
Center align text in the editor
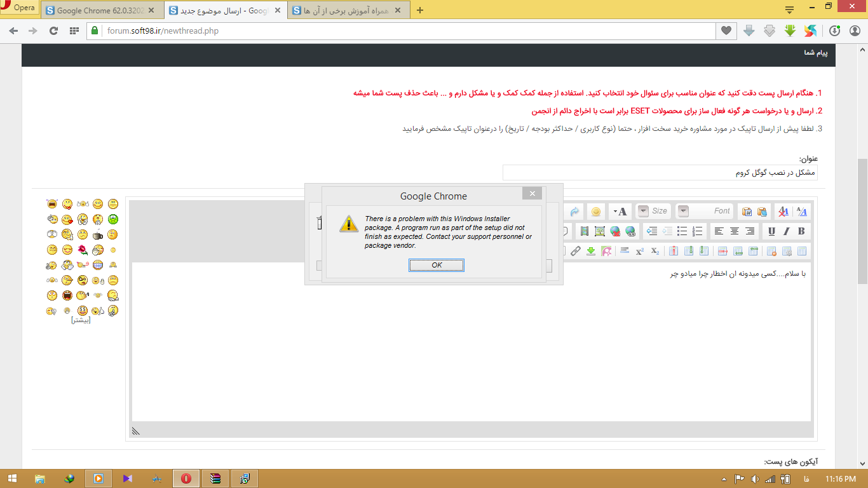point(734,231)
